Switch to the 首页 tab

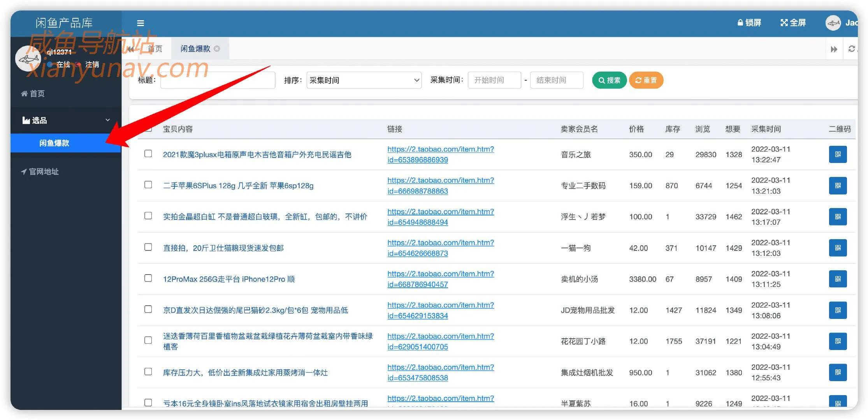click(154, 49)
